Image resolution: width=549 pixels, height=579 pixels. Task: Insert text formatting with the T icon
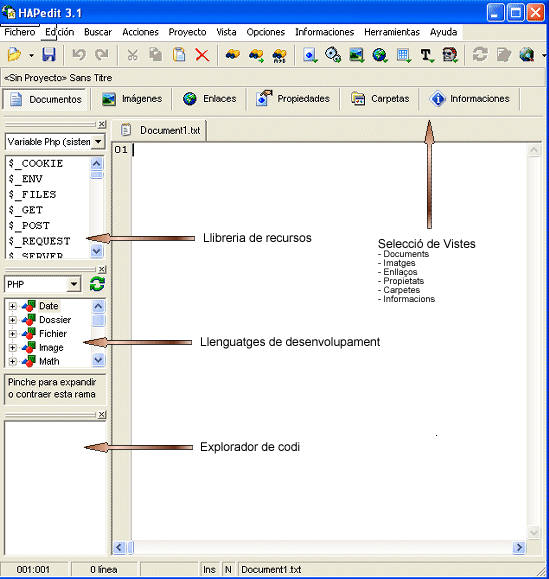coord(427,55)
